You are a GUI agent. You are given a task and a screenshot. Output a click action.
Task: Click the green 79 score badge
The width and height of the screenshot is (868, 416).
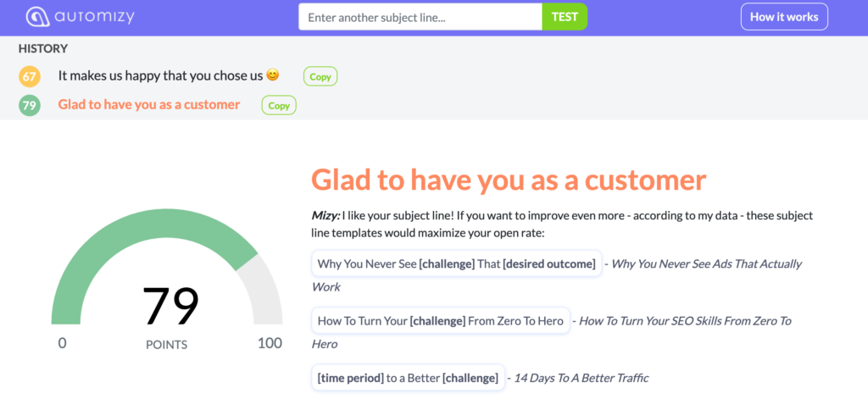30,105
